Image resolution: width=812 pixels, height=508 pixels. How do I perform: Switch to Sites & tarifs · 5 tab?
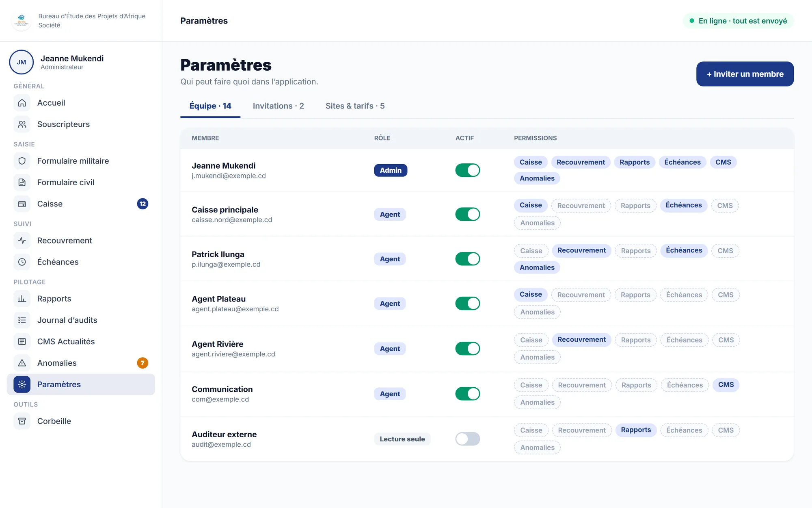click(355, 106)
